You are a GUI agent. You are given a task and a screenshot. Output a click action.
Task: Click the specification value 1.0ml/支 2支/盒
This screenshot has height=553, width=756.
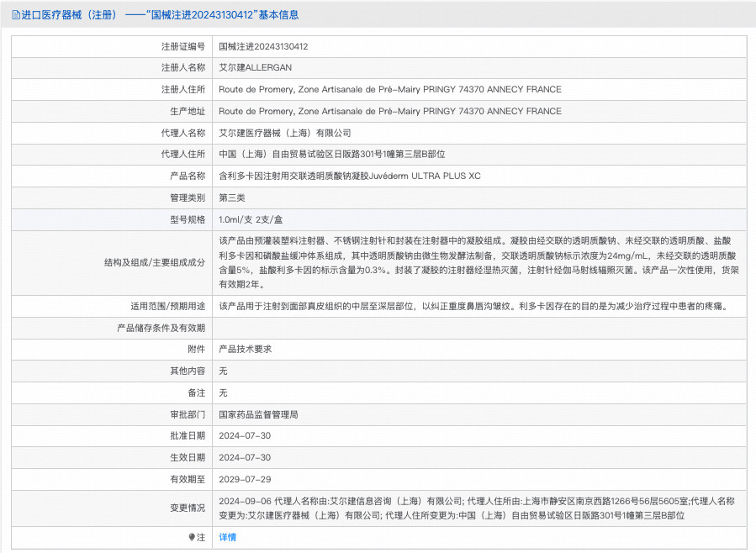point(249,220)
